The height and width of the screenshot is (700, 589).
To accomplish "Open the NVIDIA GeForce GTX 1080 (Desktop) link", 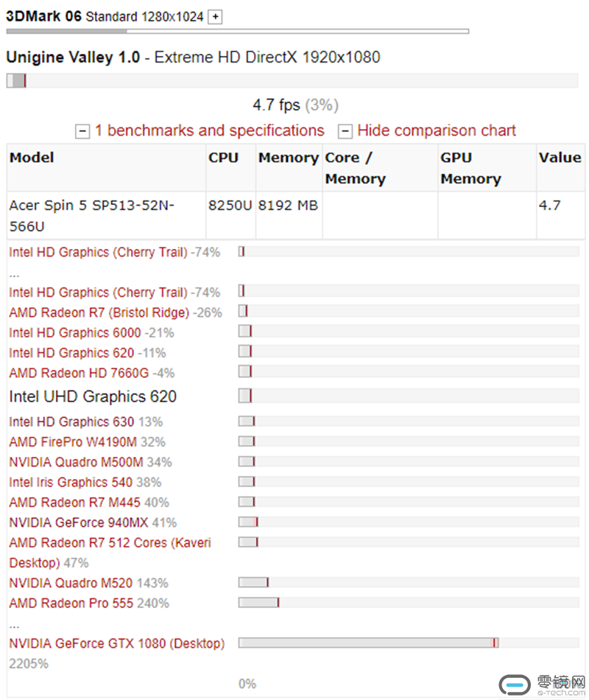I will coord(117,643).
